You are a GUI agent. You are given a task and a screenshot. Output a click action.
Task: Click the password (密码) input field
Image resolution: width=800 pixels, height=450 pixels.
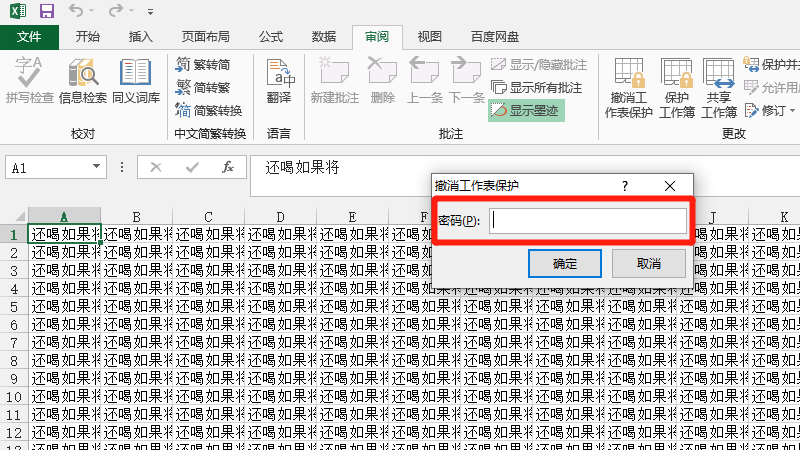587,220
